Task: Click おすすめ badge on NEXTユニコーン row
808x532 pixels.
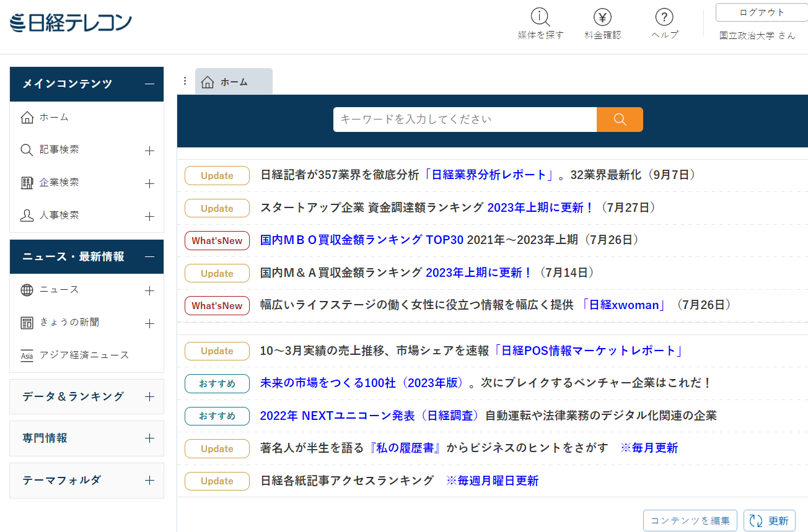Action: (217, 416)
